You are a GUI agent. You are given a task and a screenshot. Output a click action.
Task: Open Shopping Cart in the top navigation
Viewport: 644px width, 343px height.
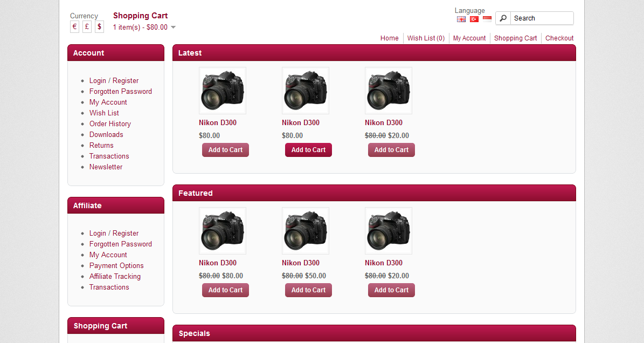[x=515, y=38]
